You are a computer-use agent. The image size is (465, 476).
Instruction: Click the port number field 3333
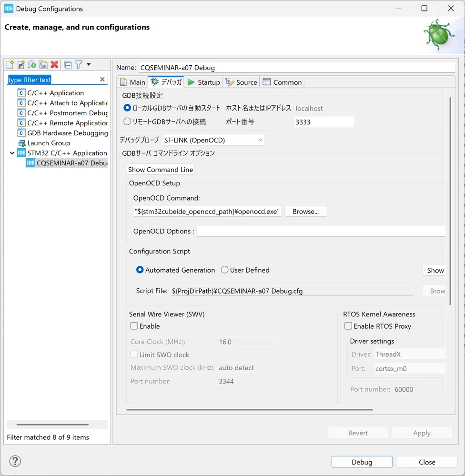point(324,122)
